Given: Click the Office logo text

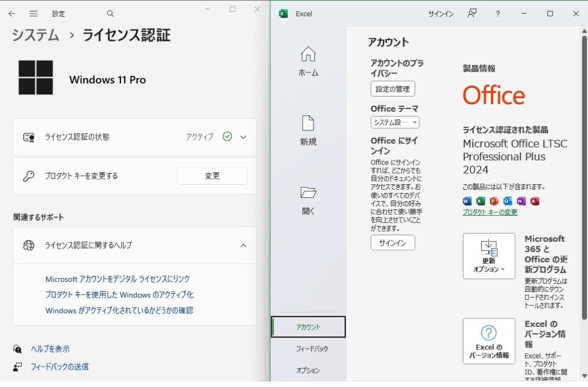Looking at the screenshot, I should (x=493, y=95).
